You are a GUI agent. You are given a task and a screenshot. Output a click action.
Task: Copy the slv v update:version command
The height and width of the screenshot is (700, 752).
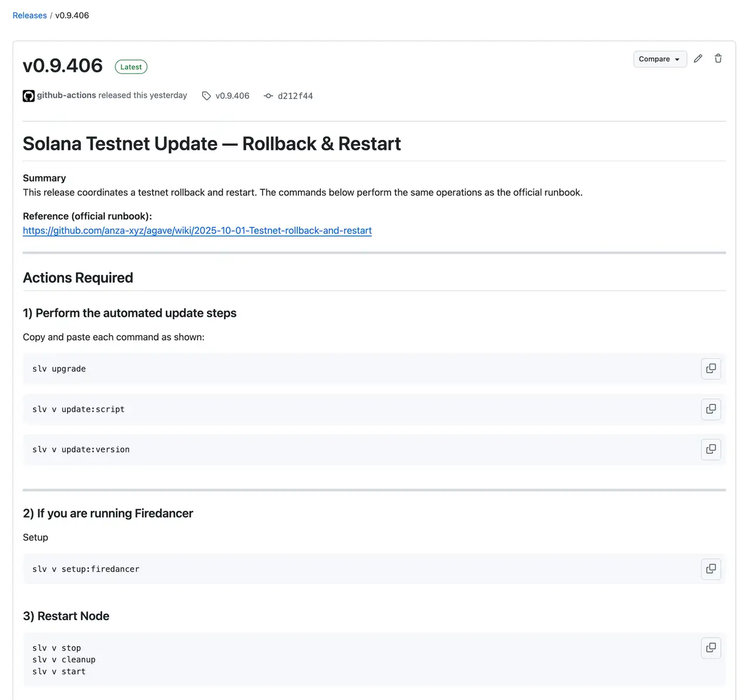(x=711, y=449)
